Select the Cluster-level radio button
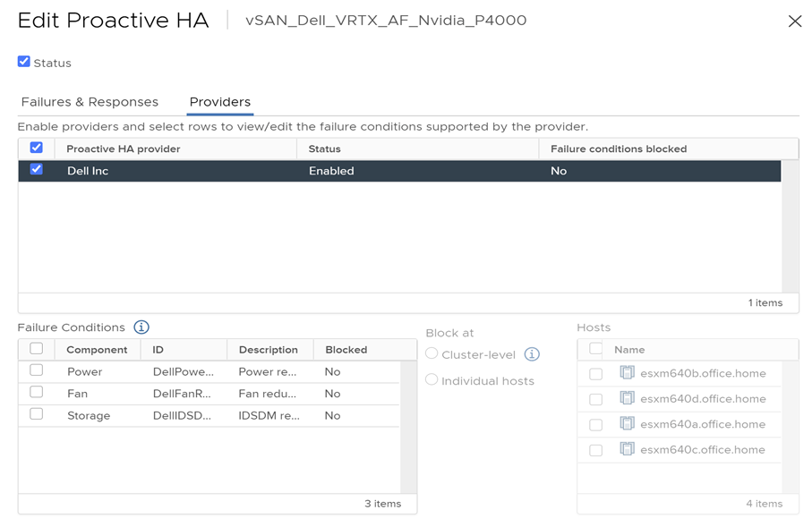Screen dimensions: 812x527 click(x=432, y=353)
